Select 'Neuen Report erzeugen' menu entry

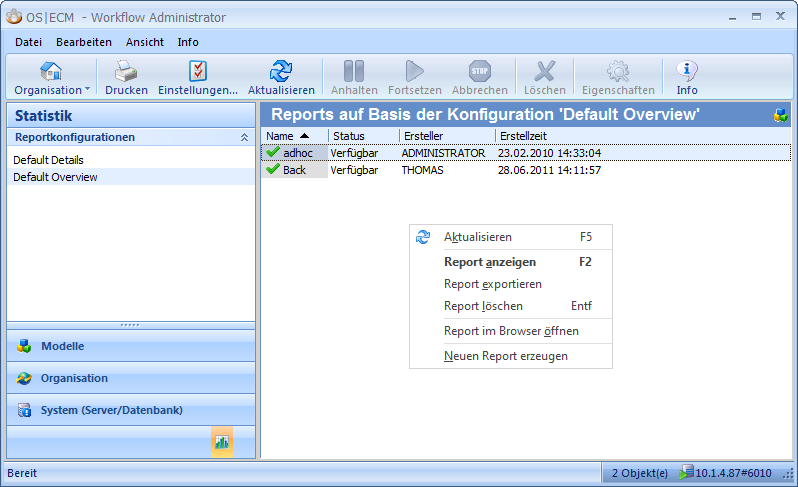[505, 356]
